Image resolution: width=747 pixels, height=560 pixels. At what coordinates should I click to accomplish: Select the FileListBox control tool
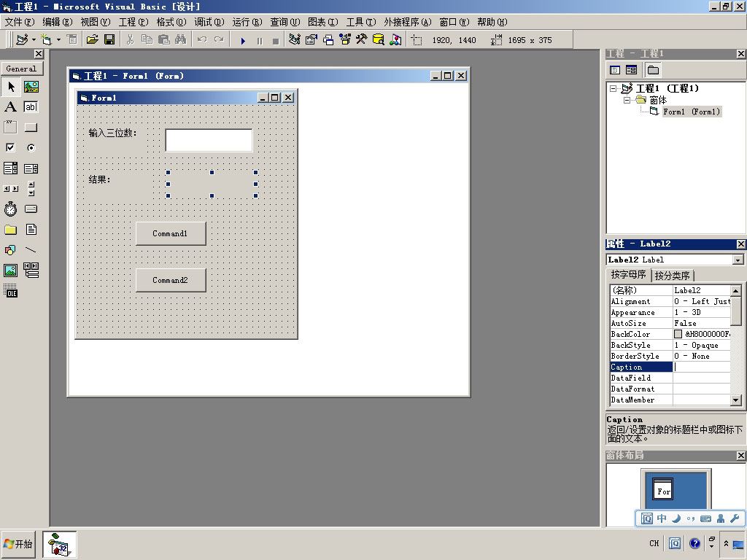click(x=31, y=230)
